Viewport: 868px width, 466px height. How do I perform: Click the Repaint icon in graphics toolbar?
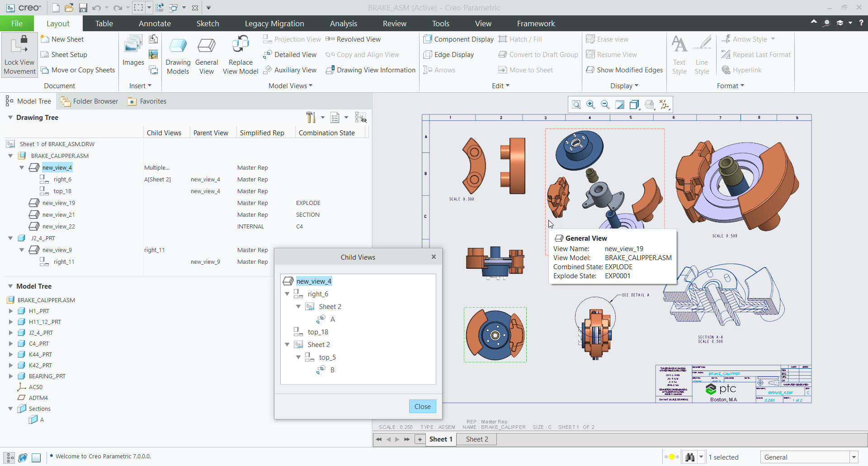coord(620,105)
